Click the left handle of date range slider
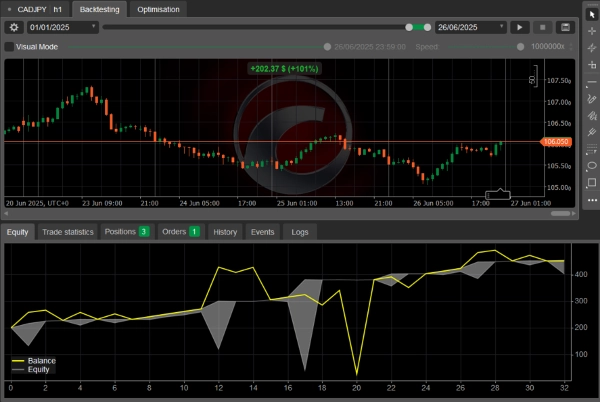 pos(409,27)
